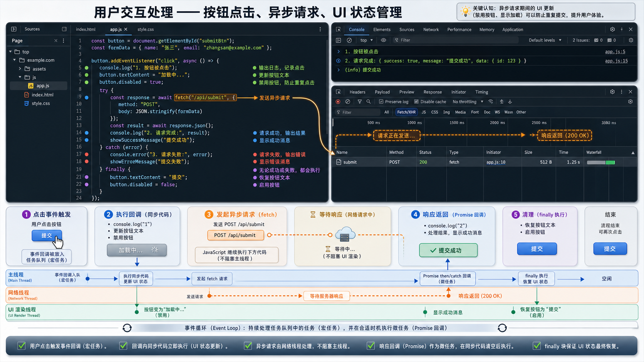Open the Performance devtools tab

pos(459,30)
